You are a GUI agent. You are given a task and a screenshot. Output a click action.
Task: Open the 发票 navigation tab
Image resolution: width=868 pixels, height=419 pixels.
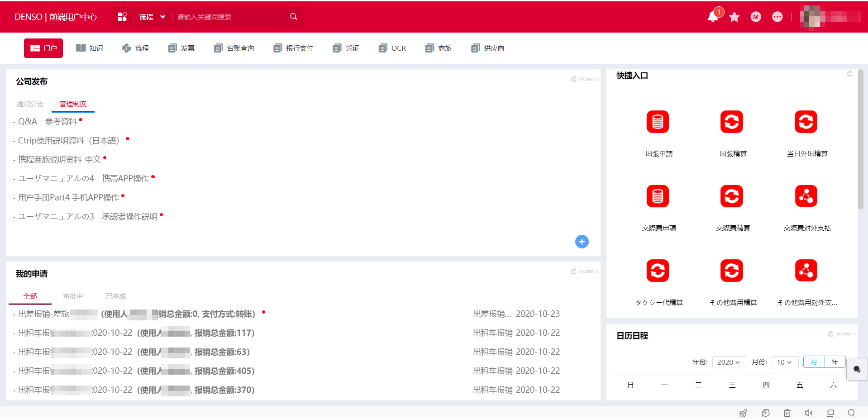181,48
